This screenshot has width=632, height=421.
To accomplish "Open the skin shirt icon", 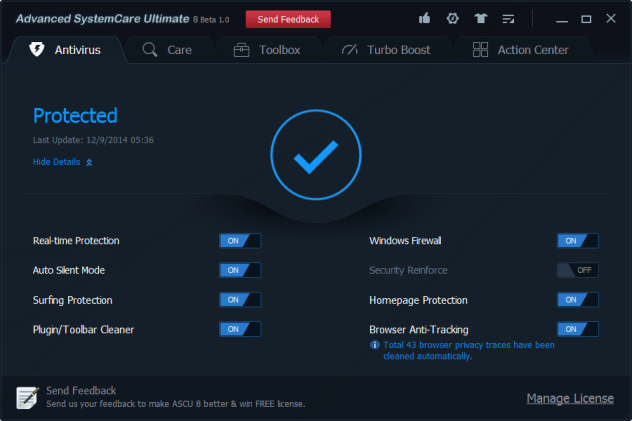I will [480, 19].
